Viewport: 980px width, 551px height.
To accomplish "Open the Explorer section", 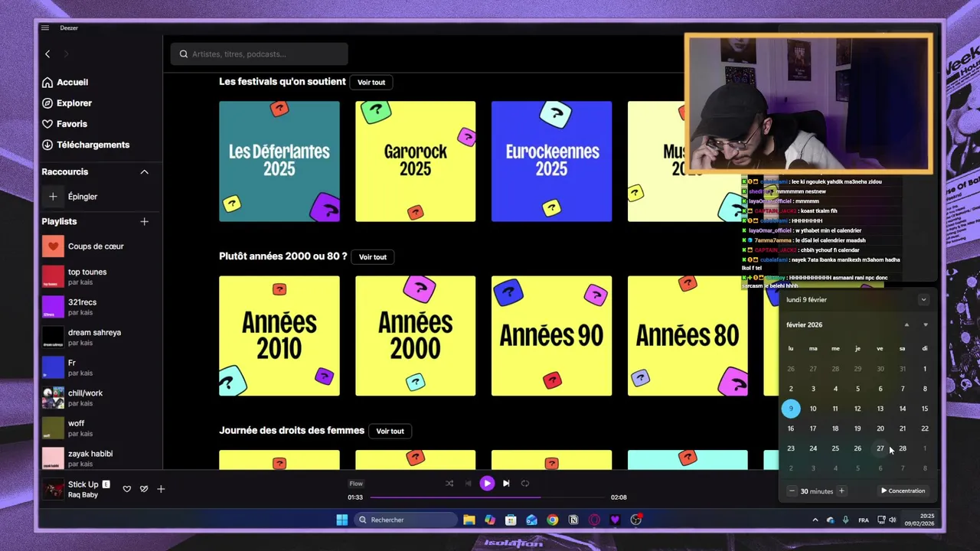I will click(x=67, y=103).
